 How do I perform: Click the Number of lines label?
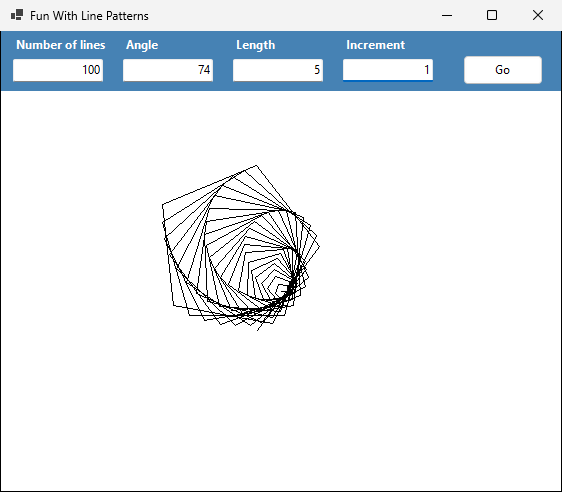[x=61, y=45]
